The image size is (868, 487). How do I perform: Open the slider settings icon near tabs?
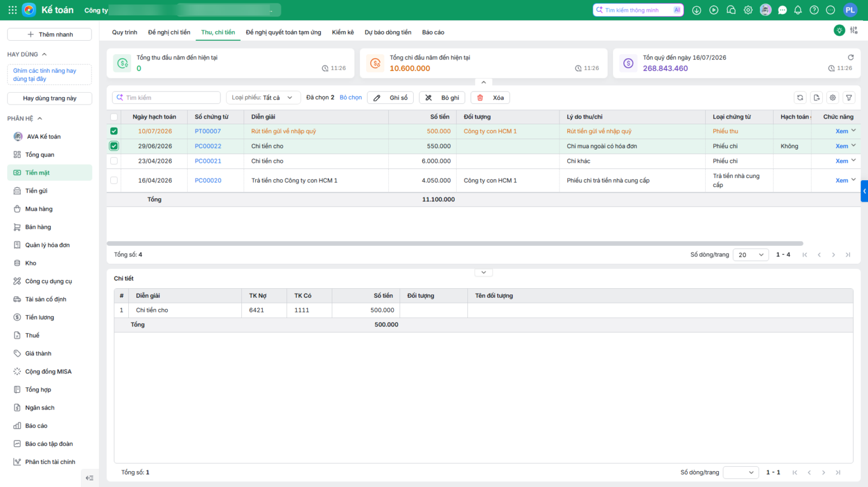coord(854,31)
